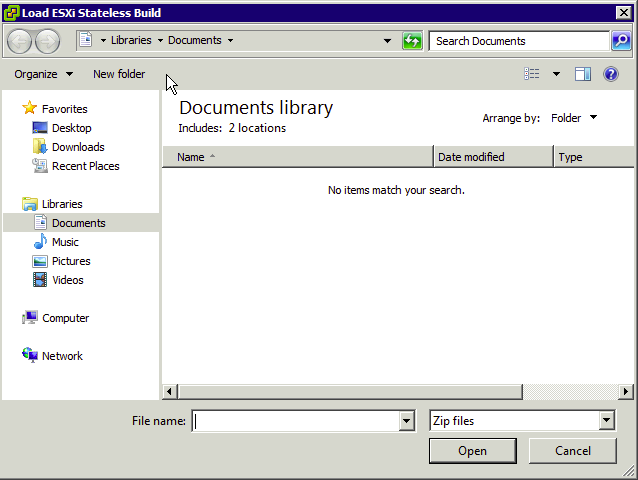This screenshot has height=480, width=638.
Task: Sort by the Name column header
Action: [298, 157]
